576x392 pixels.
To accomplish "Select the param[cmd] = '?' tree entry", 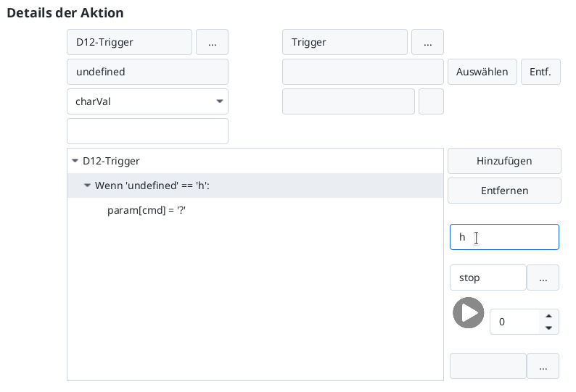I will coord(147,211).
